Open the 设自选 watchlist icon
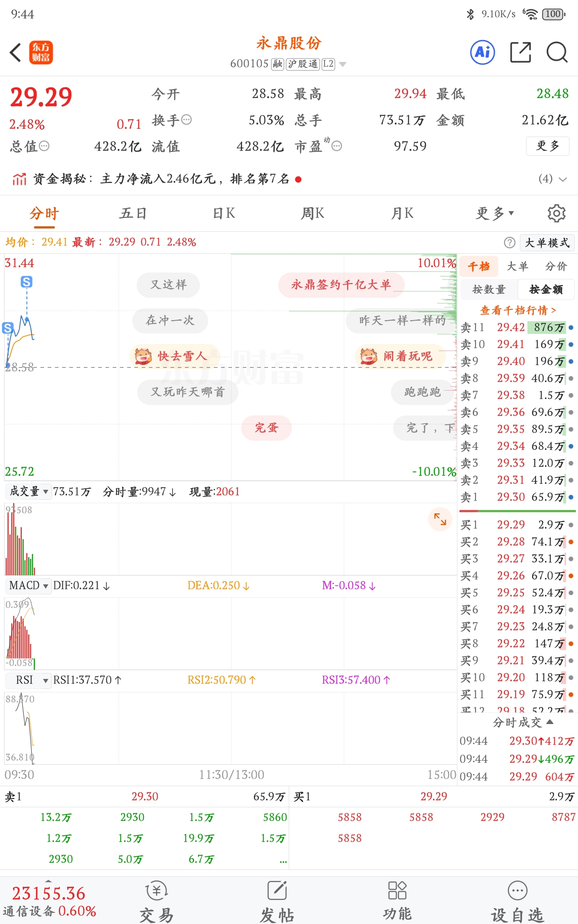 click(518, 891)
